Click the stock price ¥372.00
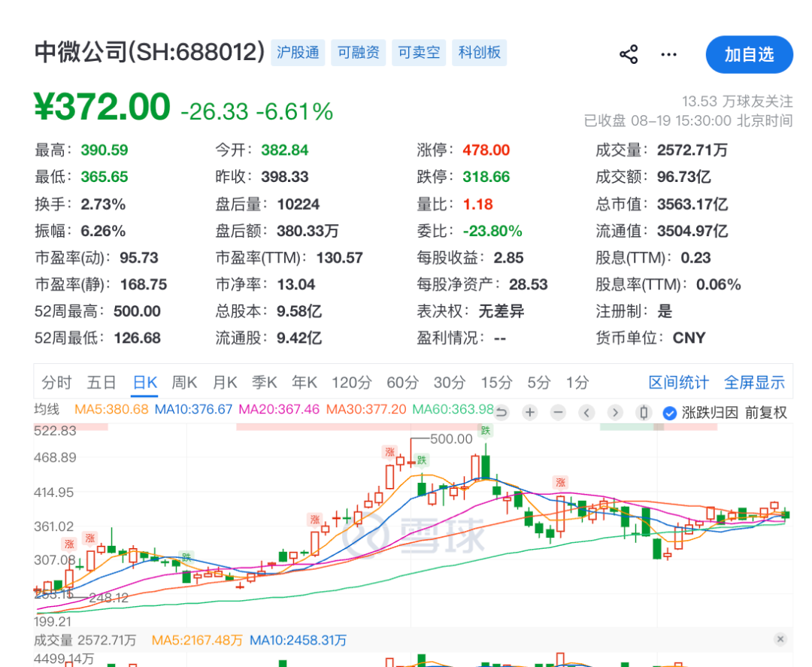Screen dimensions: 812x667 (x=102, y=107)
